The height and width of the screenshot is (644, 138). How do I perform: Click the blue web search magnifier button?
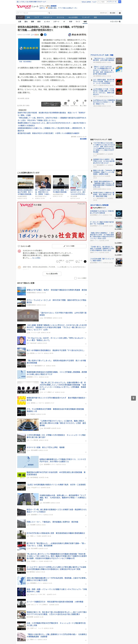(120, 2)
